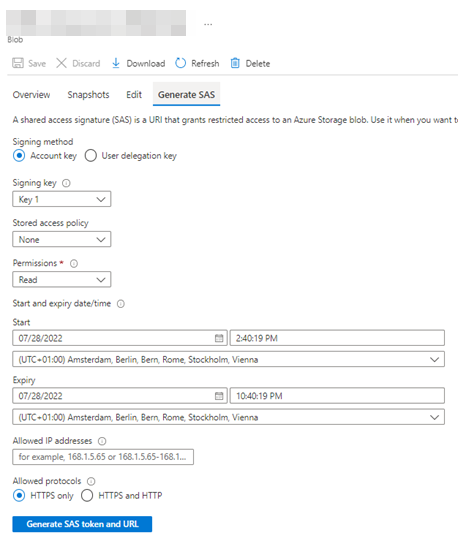Click the Delete trash can icon
This screenshot has height=541, width=458.
point(235,63)
